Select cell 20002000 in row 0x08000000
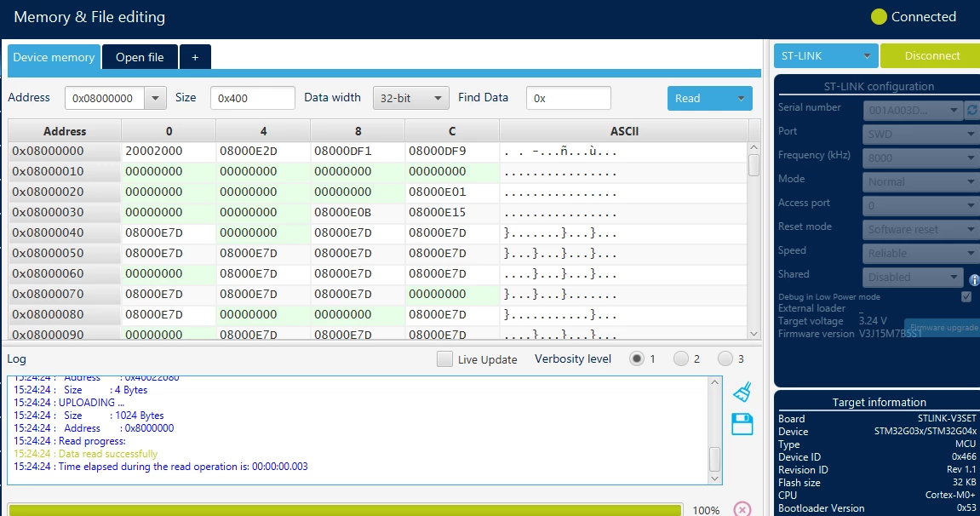980x516 pixels. click(x=169, y=152)
